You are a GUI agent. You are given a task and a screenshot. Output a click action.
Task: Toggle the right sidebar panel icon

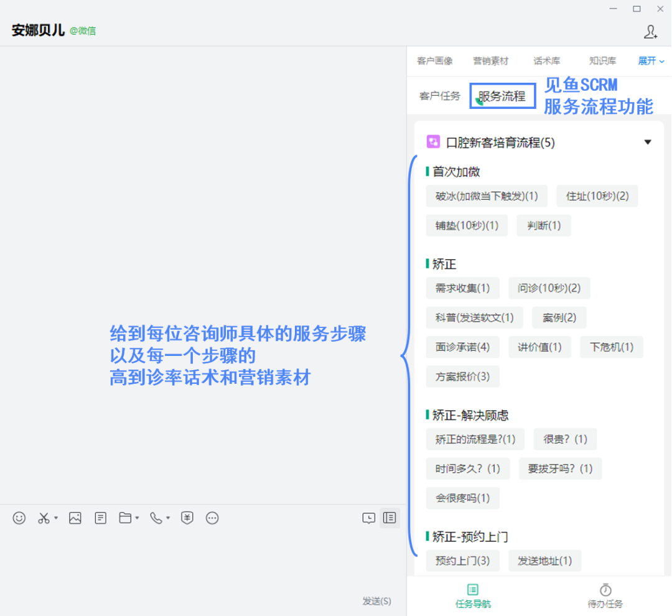point(390,518)
